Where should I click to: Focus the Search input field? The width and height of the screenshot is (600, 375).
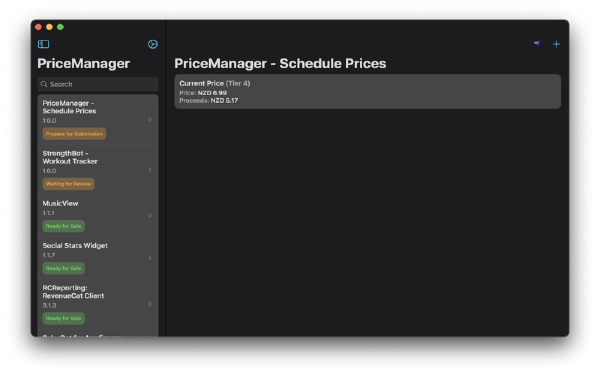98,84
